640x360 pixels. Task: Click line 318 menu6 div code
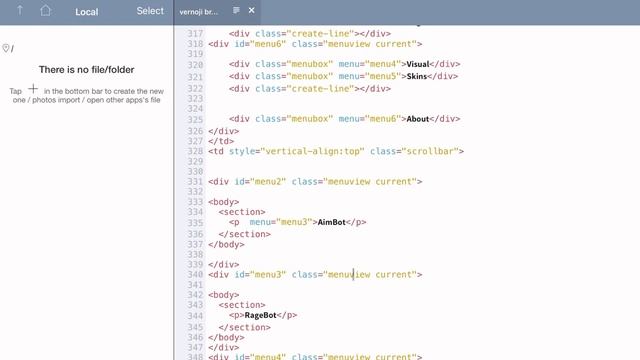pos(315,44)
